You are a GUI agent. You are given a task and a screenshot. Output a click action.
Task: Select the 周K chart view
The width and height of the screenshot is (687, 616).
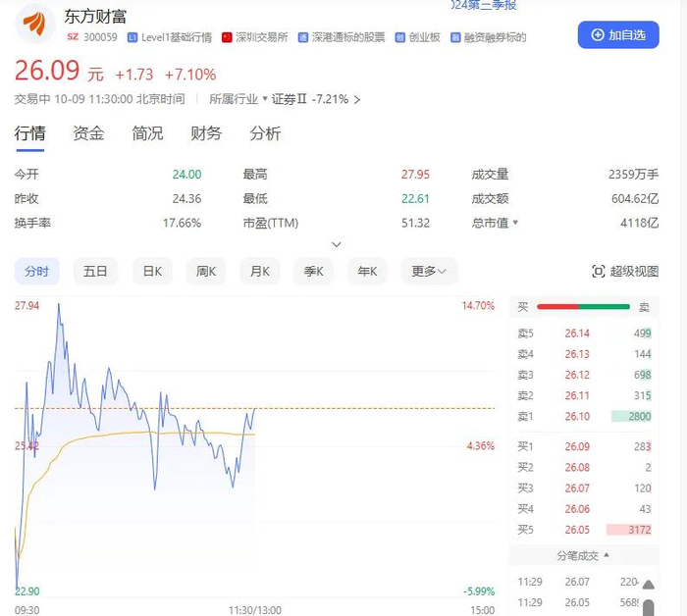206,272
